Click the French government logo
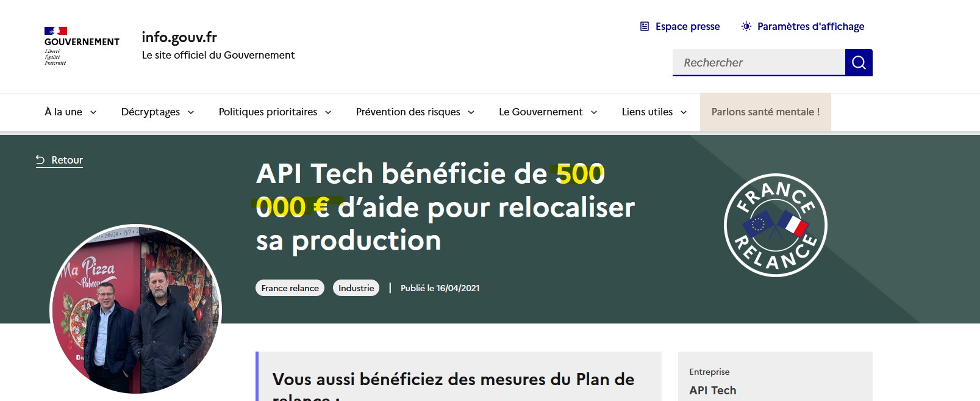The width and height of the screenshot is (980, 401). pos(82,46)
